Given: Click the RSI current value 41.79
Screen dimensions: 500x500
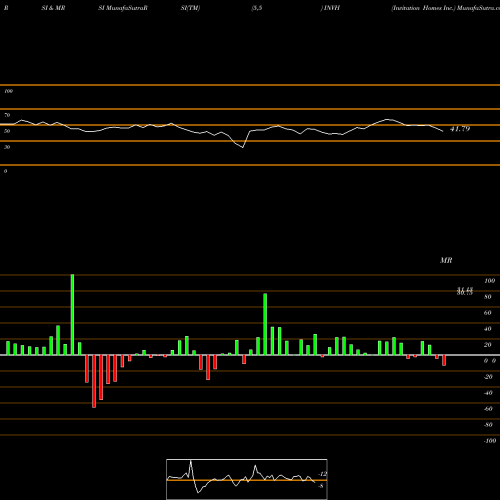Looking at the screenshot, I should point(460,129).
